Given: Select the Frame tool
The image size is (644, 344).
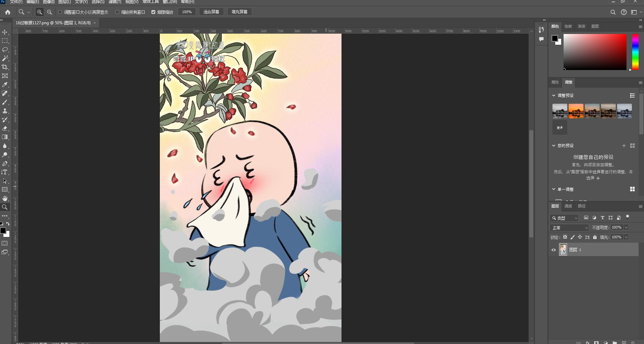Looking at the screenshot, I should [x=5, y=76].
